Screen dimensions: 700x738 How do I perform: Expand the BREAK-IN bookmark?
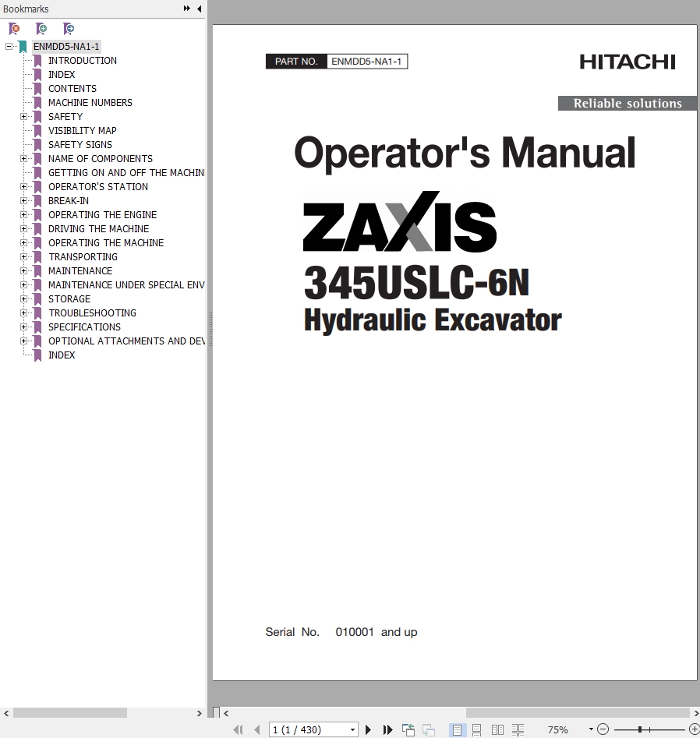click(x=23, y=200)
